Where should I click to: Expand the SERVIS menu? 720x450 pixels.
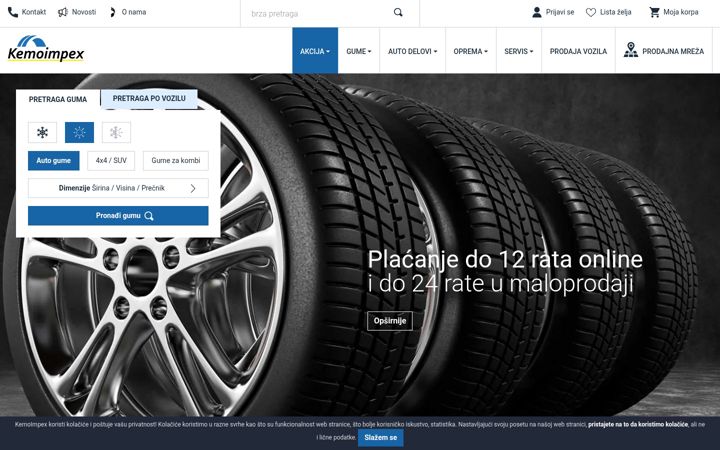click(x=519, y=51)
